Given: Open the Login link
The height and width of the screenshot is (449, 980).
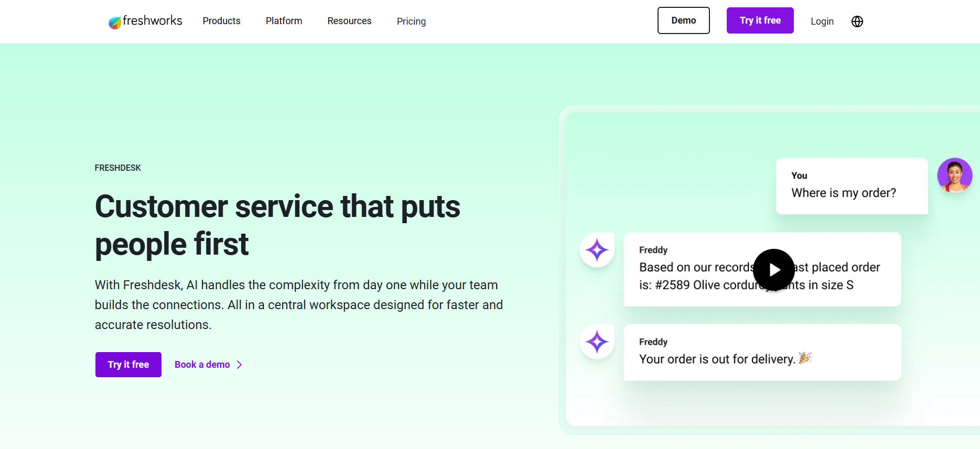Looking at the screenshot, I should 822,21.
